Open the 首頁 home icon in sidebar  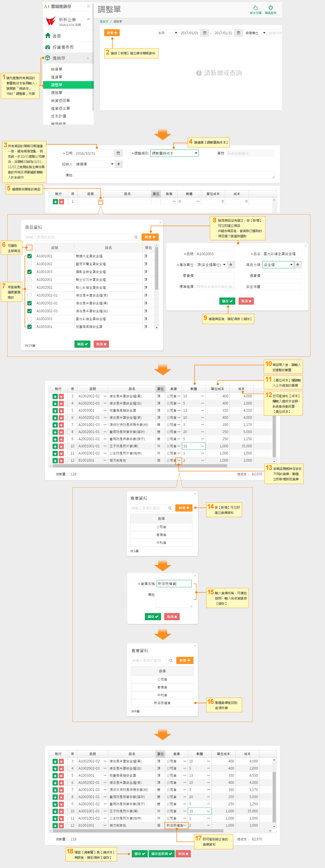48,36
